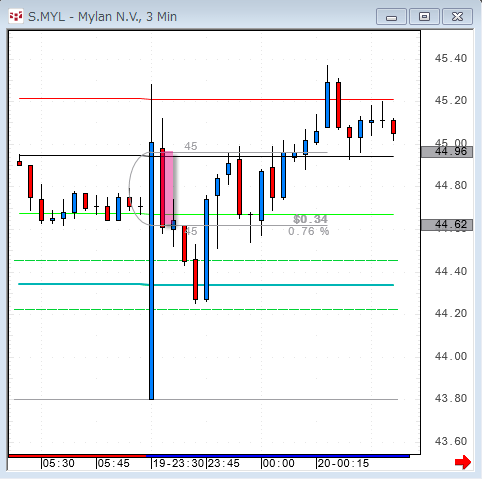The width and height of the screenshot is (482, 479).
Task: Close the Mylan N.V. chart window
Action: point(457,17)
